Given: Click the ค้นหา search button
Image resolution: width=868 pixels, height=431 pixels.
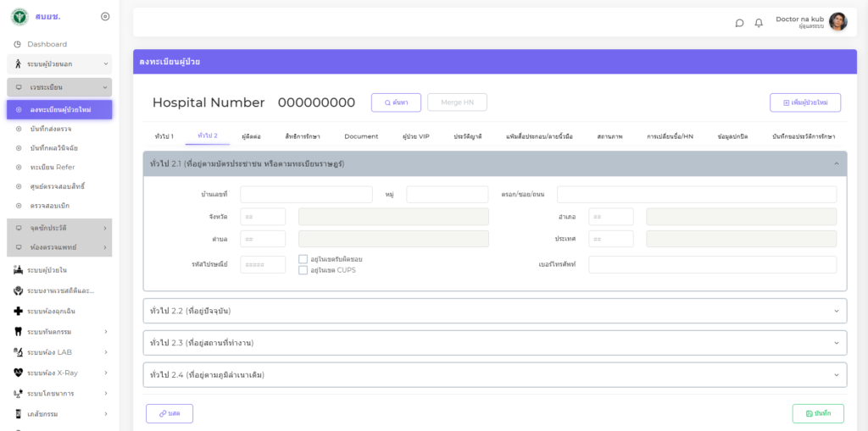Looking at the screenshot, I should [396, 102].
